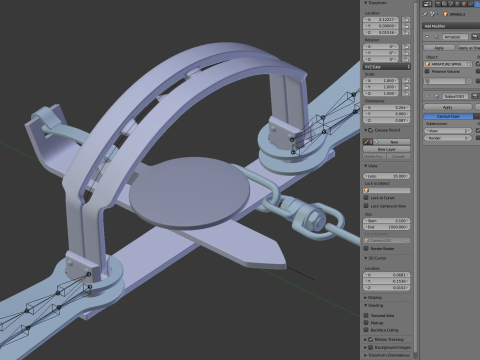Collapse the Armature modifier panel
The width and height of the screenshot is (480, 360).
pyautogui.click(x=427, y=37)
